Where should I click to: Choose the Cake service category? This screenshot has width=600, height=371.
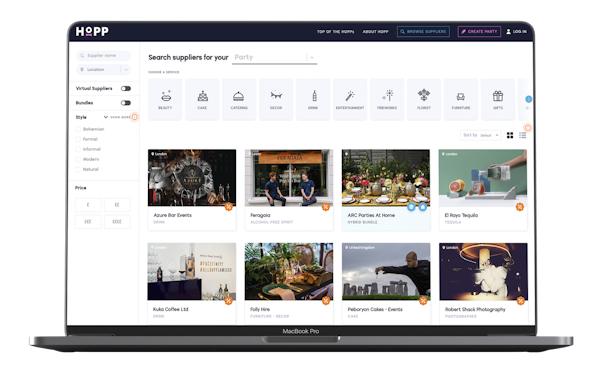click(202, 96)
